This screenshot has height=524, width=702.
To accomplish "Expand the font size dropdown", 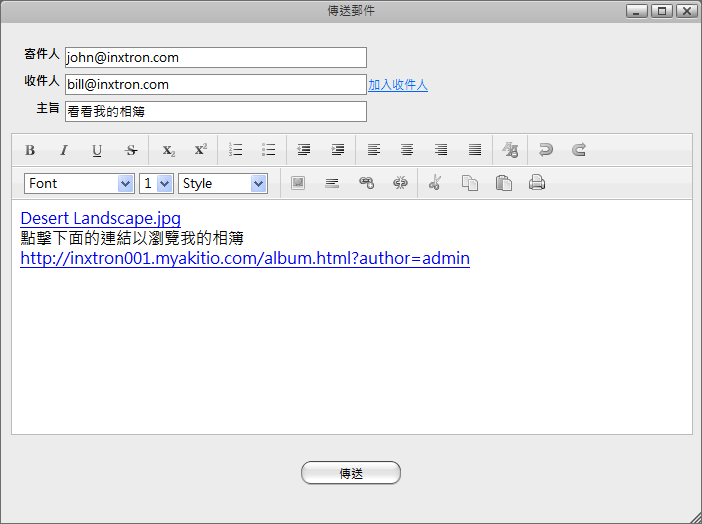I will 156,184.
